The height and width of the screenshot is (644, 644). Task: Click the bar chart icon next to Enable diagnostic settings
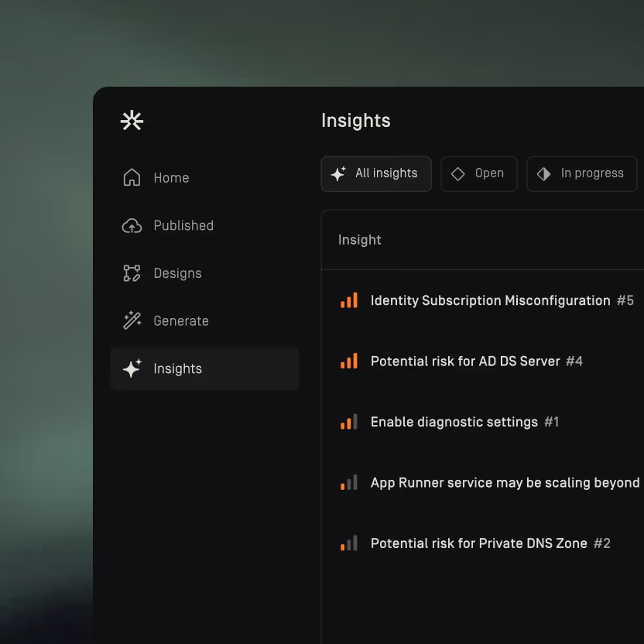coord(348,422)
